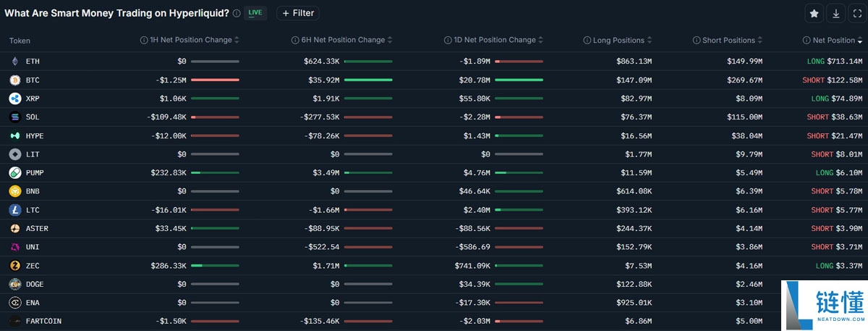This screenshot has width=868, height=331.
Task: Click info icon for Short Positions
Action: (696, 41)
